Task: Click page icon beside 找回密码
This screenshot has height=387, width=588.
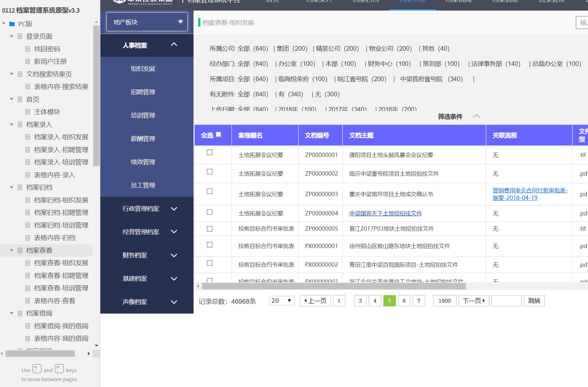Action: click(x=28, y=49)
